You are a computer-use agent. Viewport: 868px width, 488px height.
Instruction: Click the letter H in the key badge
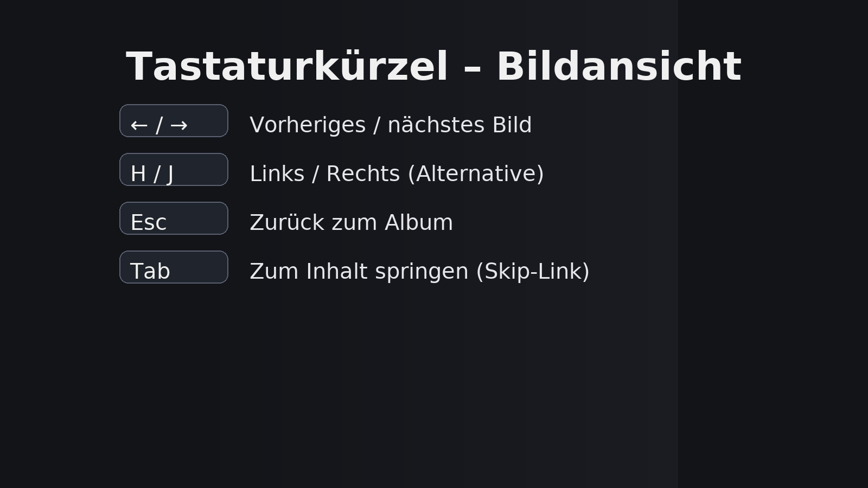click(x=138, y=174)
